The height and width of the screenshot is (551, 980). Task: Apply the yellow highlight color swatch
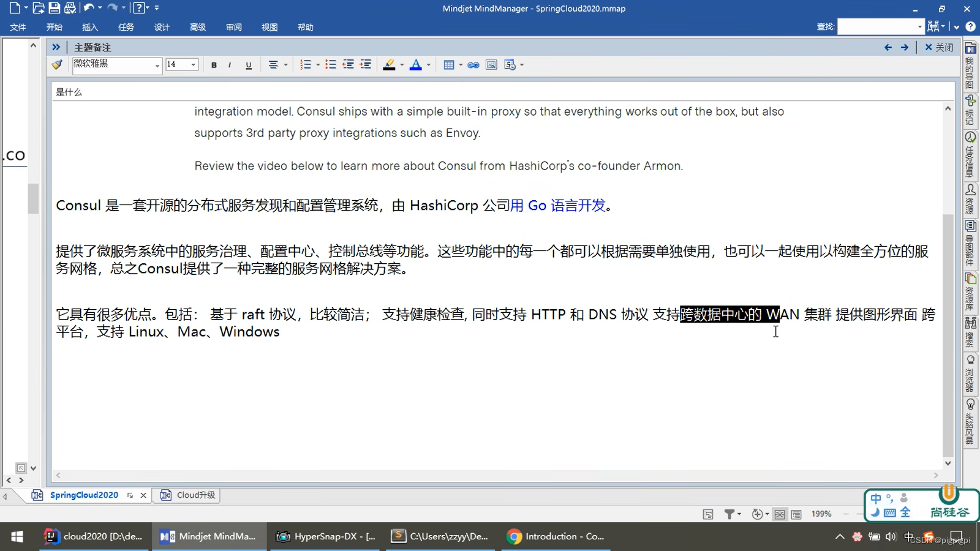[x=389, y=65]
